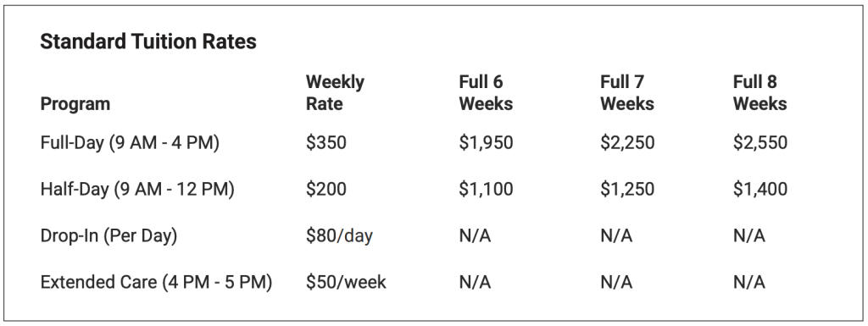The width and height of the screenshot is (868, 326).
Task: Click the $1,950 six-week Full-Day price
Action: point(486,143)
